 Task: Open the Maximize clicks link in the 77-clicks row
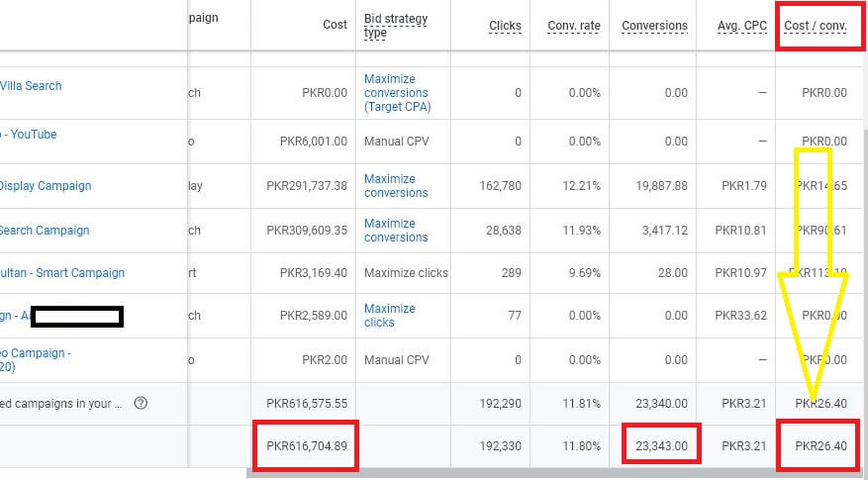click(389, 316)
